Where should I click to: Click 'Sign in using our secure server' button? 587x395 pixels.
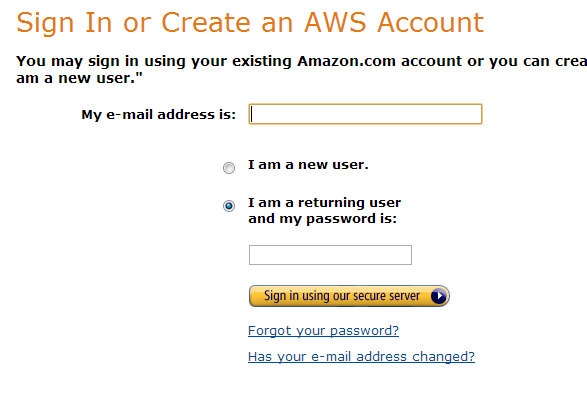point(349,296)
